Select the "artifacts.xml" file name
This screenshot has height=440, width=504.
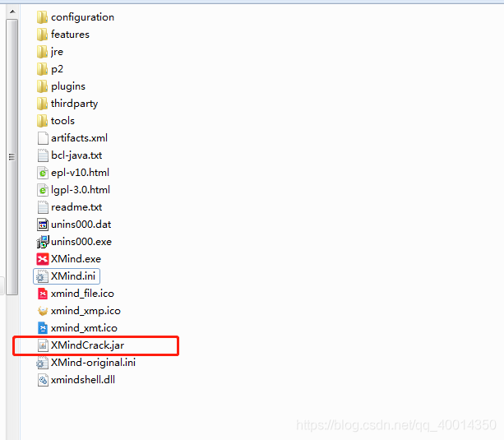pos(80,138)
